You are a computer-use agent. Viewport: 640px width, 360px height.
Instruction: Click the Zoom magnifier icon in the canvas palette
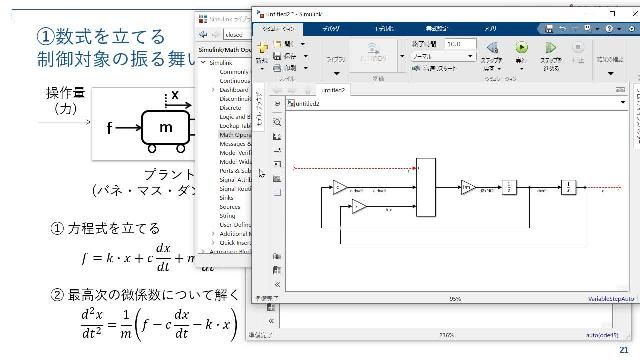click(x=277, y=122)
